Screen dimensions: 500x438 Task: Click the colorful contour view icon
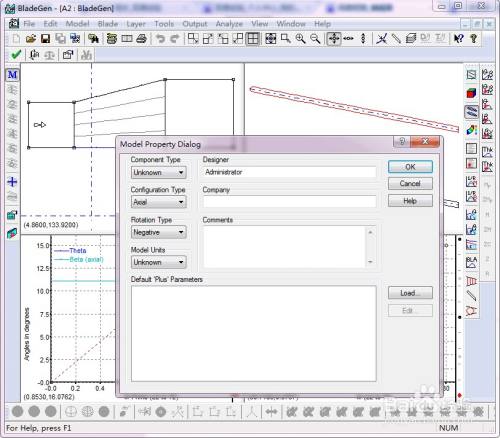click(471, 130)
